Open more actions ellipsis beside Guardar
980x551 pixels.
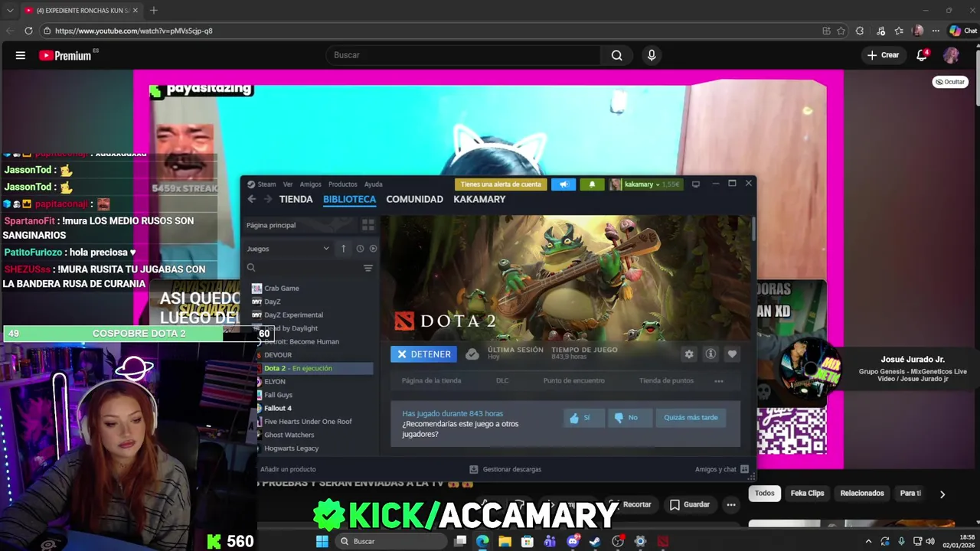pos(731,505)
